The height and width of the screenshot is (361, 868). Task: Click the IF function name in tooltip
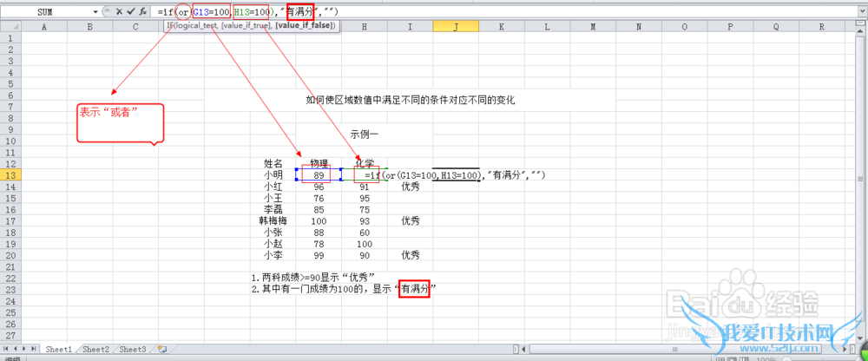170,25
